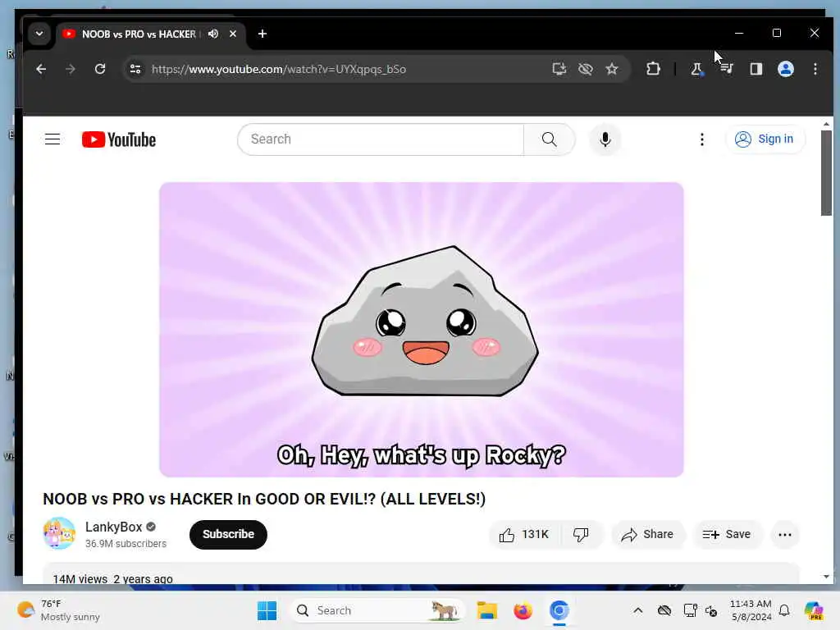The height and width of the screenshot is (630, 840).
Task: Minimize the browser window
Action: [x=739, y=33]
